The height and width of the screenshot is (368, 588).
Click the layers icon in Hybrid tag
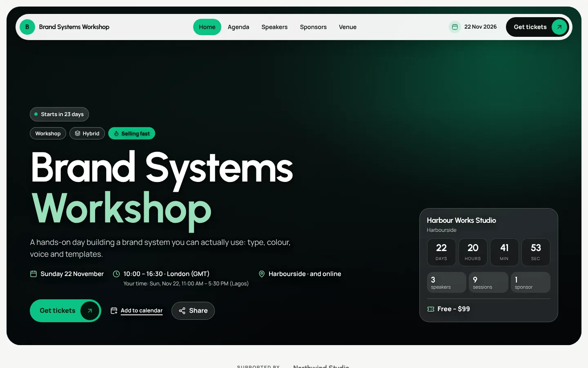78,133
